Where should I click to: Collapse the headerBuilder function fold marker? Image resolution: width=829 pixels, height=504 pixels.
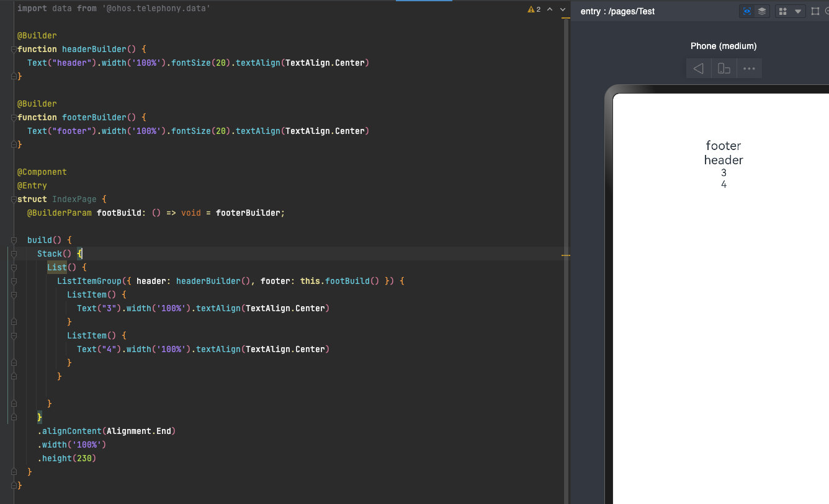click(x=14, y=49)
